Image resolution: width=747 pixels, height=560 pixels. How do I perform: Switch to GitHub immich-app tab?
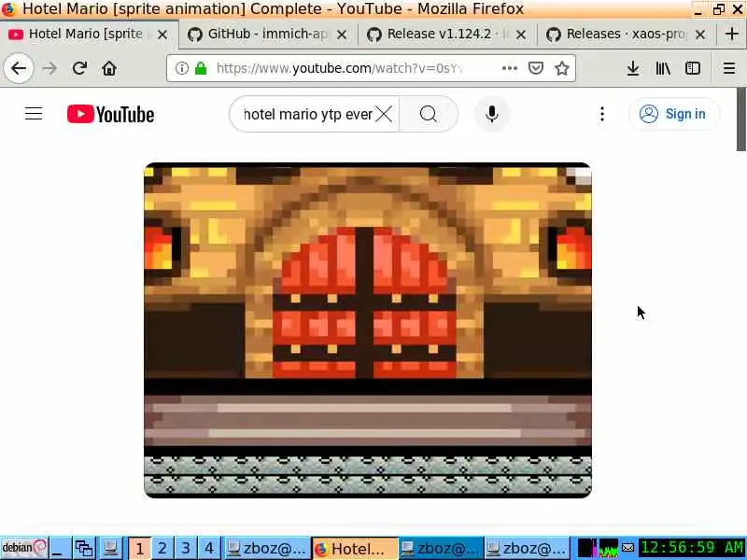pyautogui.click(x=267, y=34)
